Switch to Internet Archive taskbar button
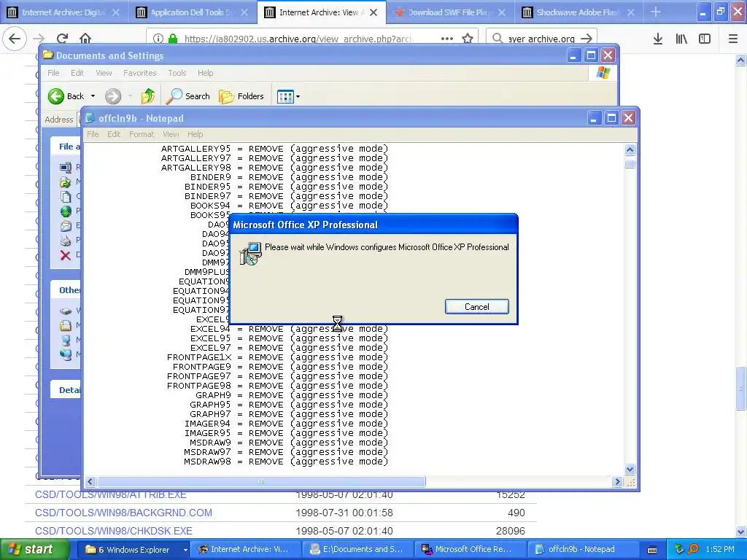The image size is (747, 560). [245, 550]
